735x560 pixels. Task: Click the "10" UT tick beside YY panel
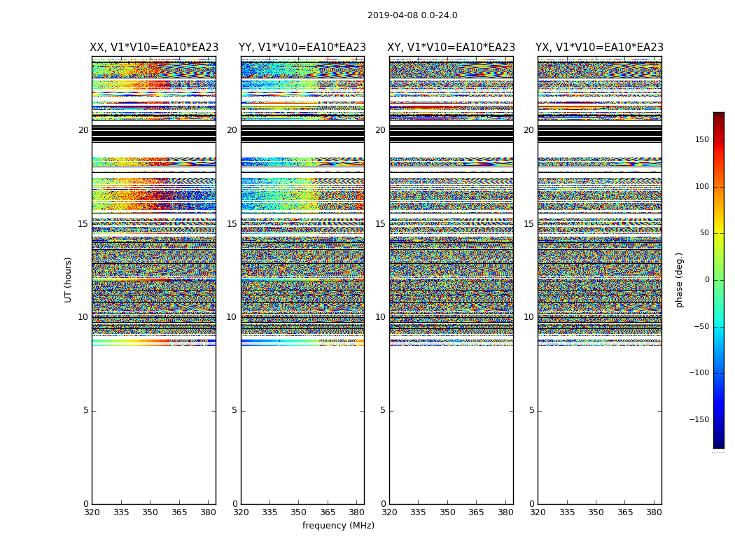point(232,317)
